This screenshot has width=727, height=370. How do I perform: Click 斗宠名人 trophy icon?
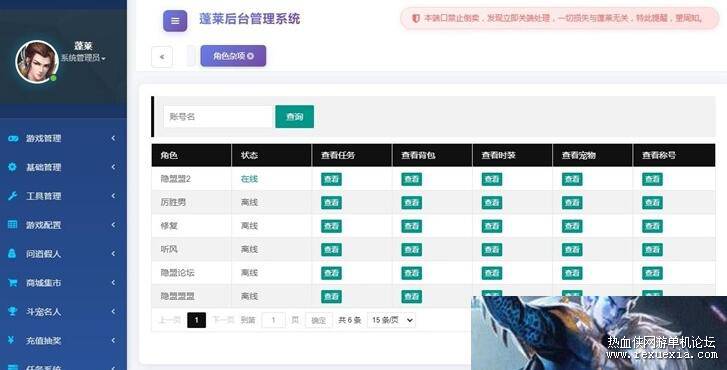click(x=13, y=311)
